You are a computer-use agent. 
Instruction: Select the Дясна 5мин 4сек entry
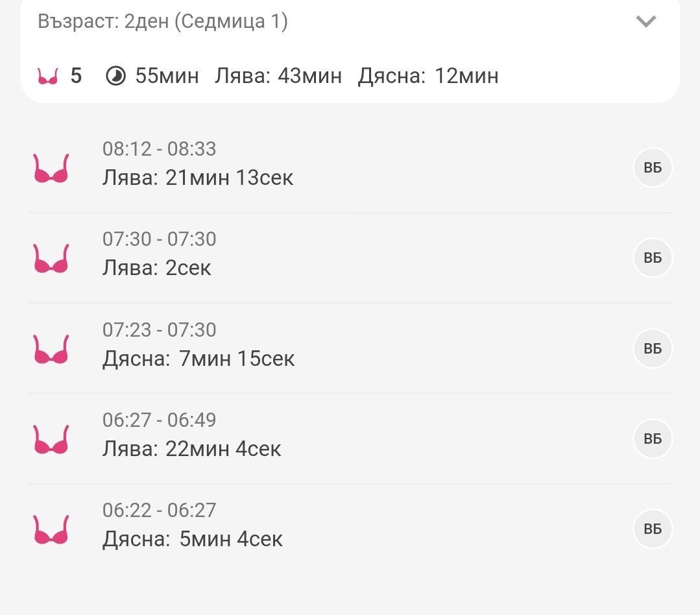193,539
